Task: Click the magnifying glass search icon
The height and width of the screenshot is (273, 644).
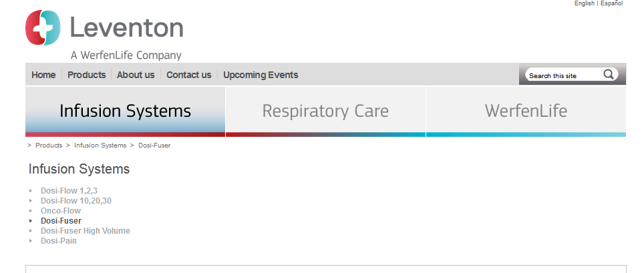Action: pos(609,75)
